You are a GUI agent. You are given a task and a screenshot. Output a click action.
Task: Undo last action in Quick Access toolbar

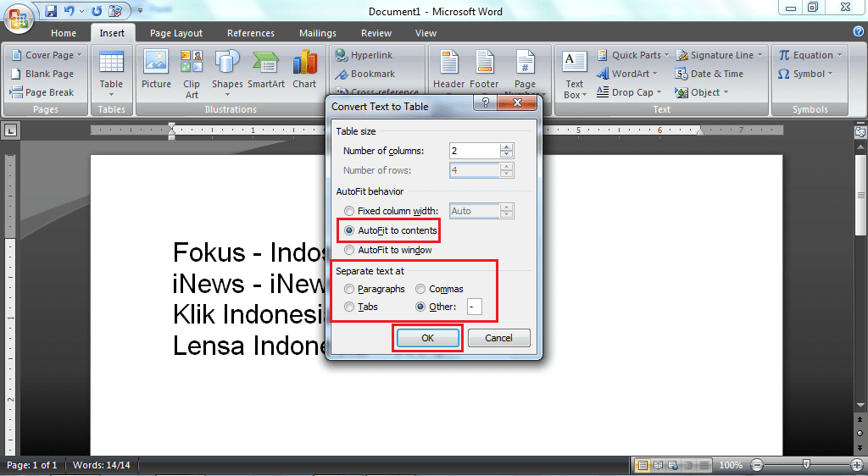[70, 10]
